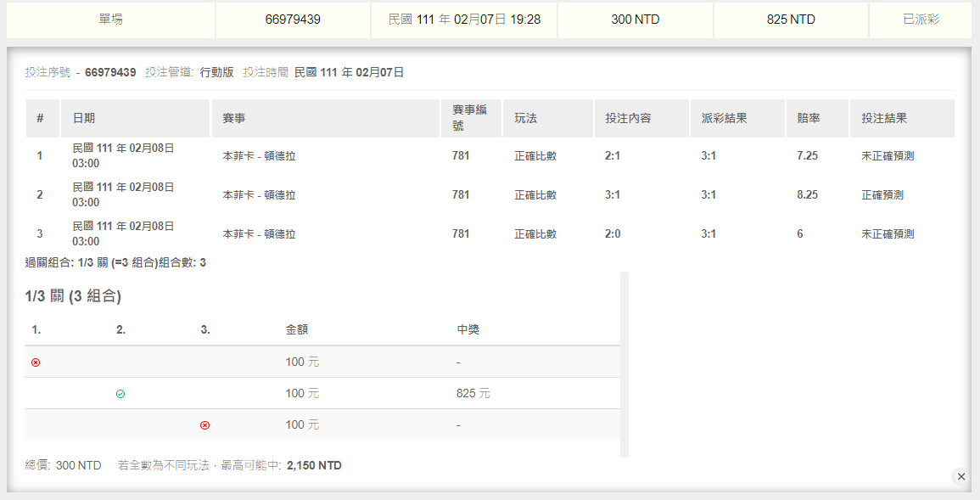Click event number 781 in row 2
Screen dimensions: 980x500
point(461,195)
